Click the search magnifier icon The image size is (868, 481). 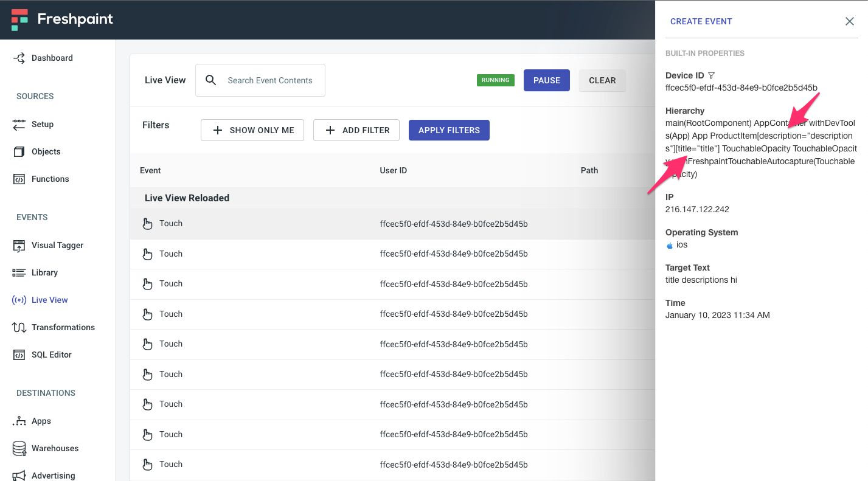(x=211, y=80)
